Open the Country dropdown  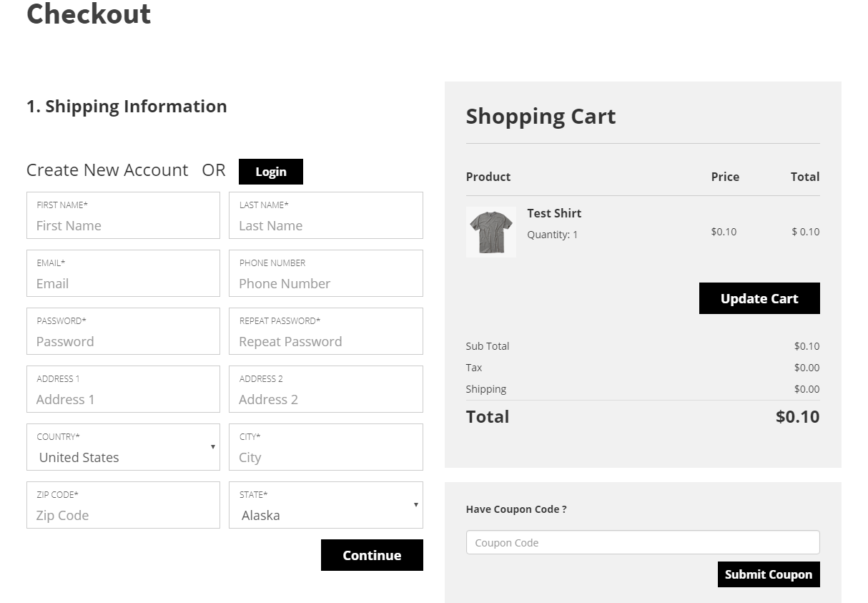click(x=123, y=448)
